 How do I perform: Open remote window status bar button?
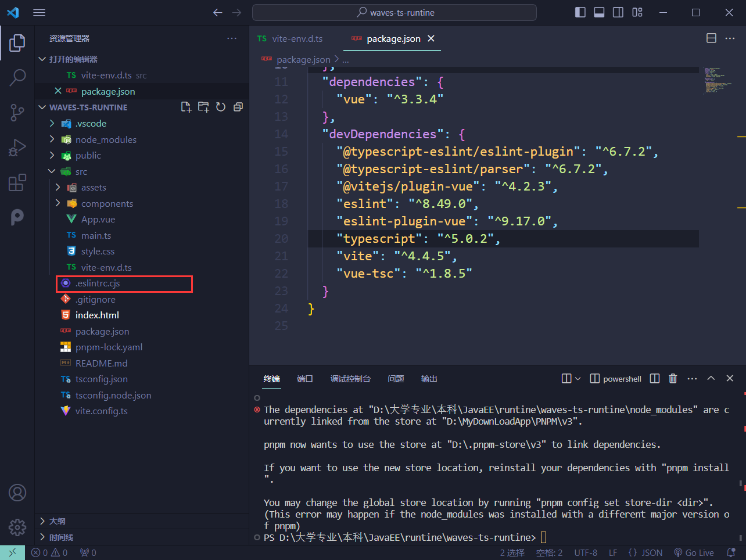tap(12, 552)
